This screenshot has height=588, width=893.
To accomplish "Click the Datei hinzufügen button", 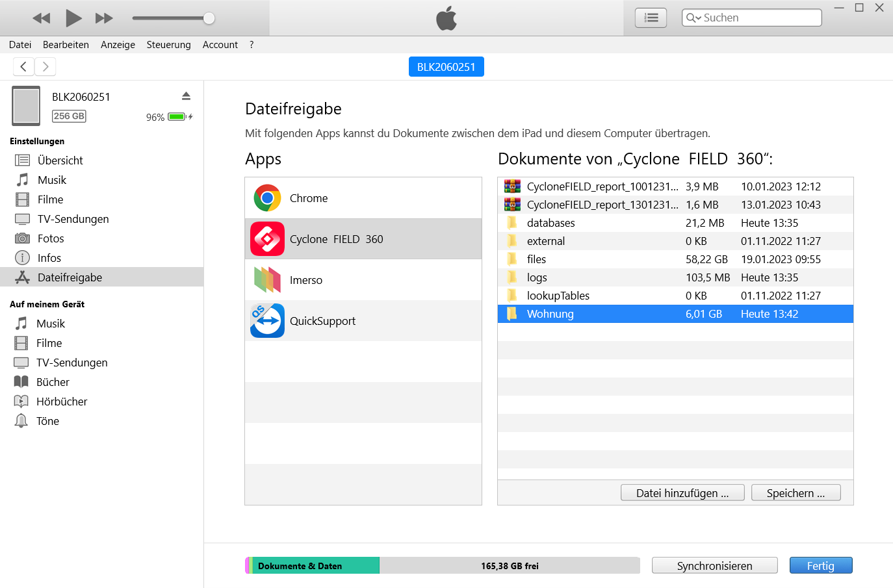I will [682, 493].
